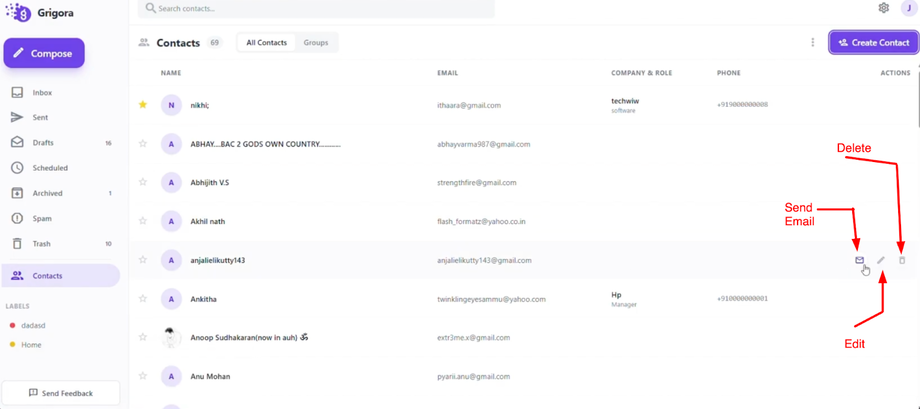Viewport: 920px width, 409px height.
Task: Star the Abhijith V.S contact
Action: [142, 182]
